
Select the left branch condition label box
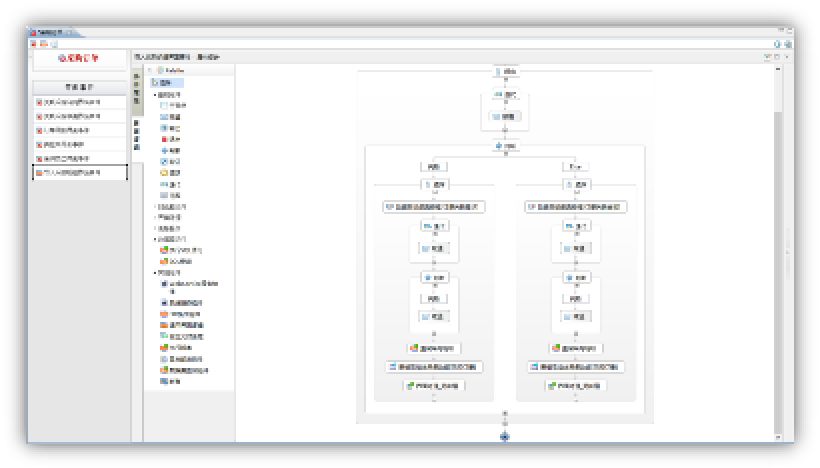(434, 167)
